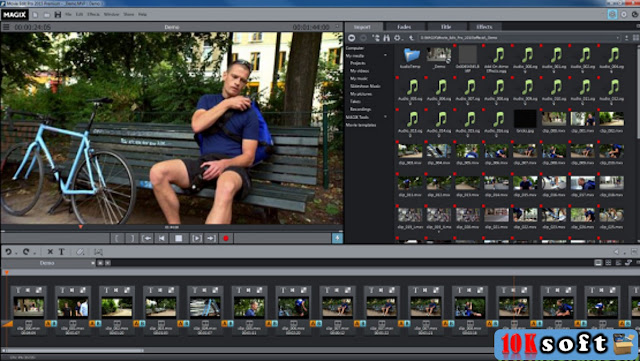This screenshot has height=361, width=640.
Task: Select the _Demo project thumbnail
Action: pos(439,55)
